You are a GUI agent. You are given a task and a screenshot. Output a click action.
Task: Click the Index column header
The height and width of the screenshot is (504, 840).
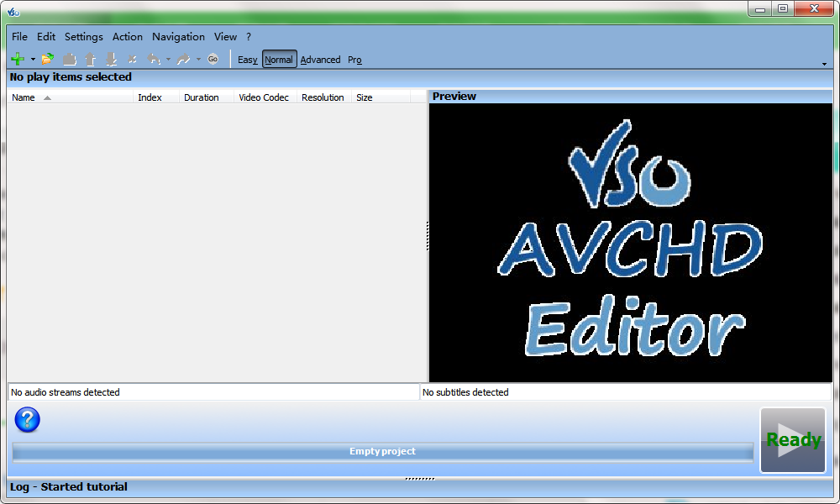(156, 97)
